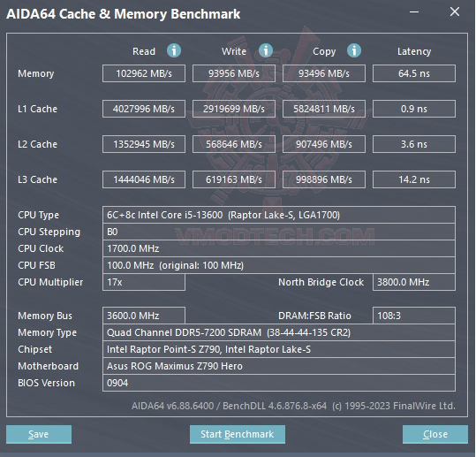Click the CPU FSB value 100.0 MHz
This screenshot has height=457, width=476.
click(x=279, y=265)
